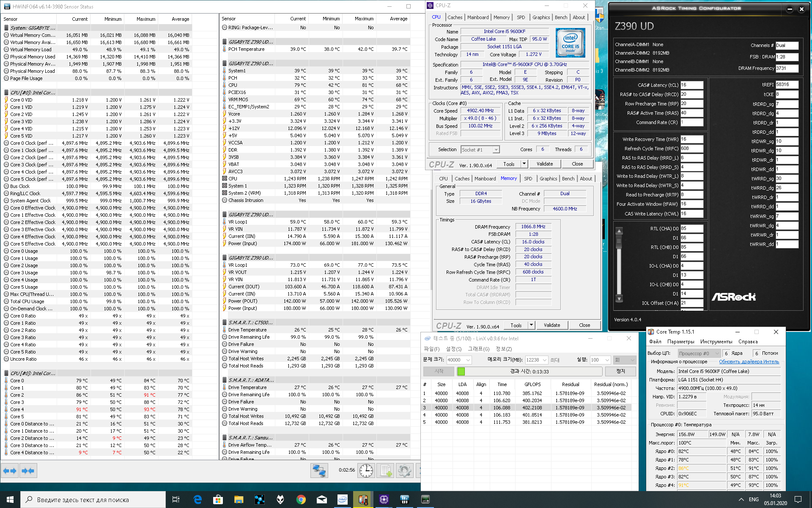Click HWiNFO thermometer icon in taskbar
812x508 pixels.
coord(363,500)
